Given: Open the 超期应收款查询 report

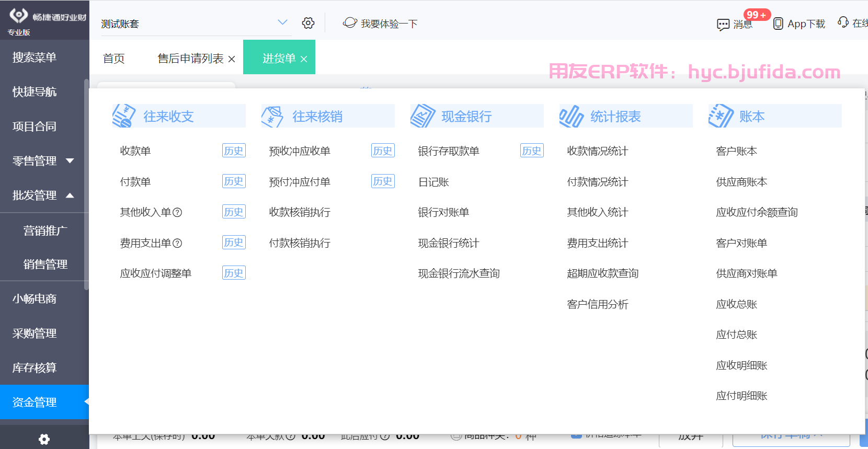Looking at the screenshot, I should tap(603, 273).
